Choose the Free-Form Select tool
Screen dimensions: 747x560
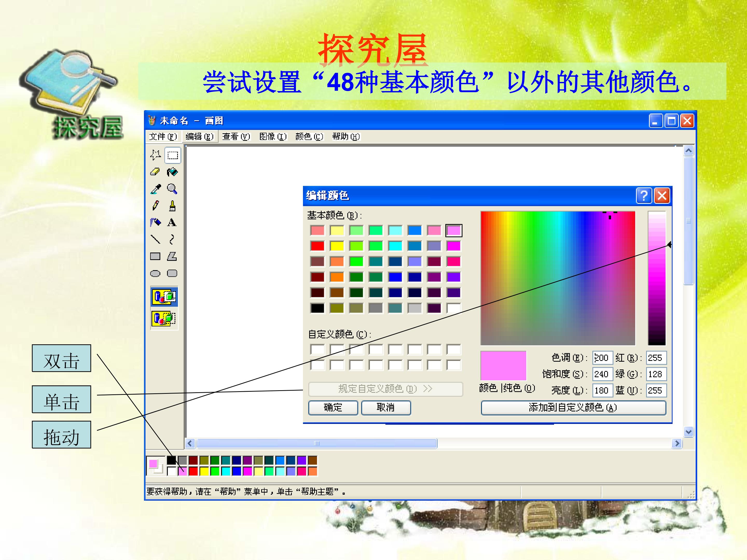tap(155, 155)
